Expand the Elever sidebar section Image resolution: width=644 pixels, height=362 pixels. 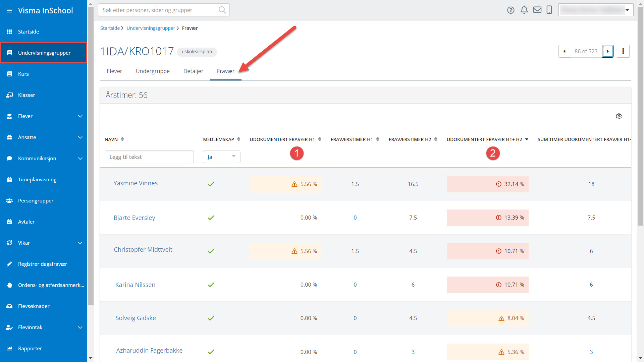80,116
